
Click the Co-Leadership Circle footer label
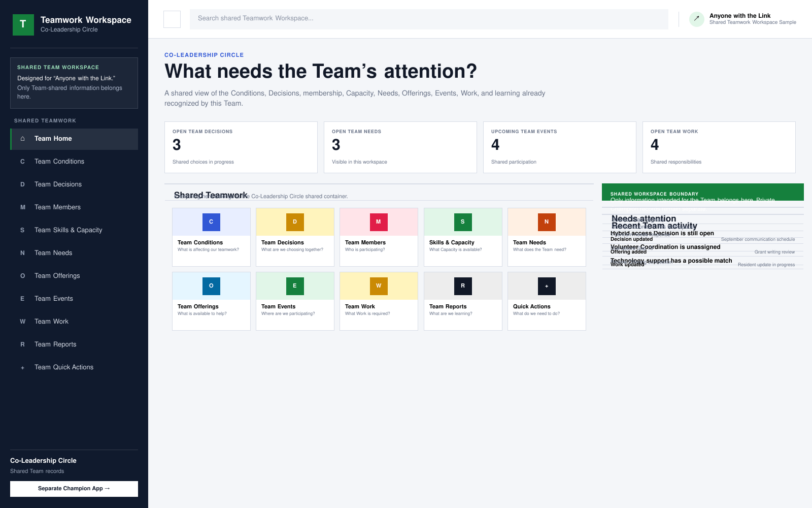(x=43, y=461)
